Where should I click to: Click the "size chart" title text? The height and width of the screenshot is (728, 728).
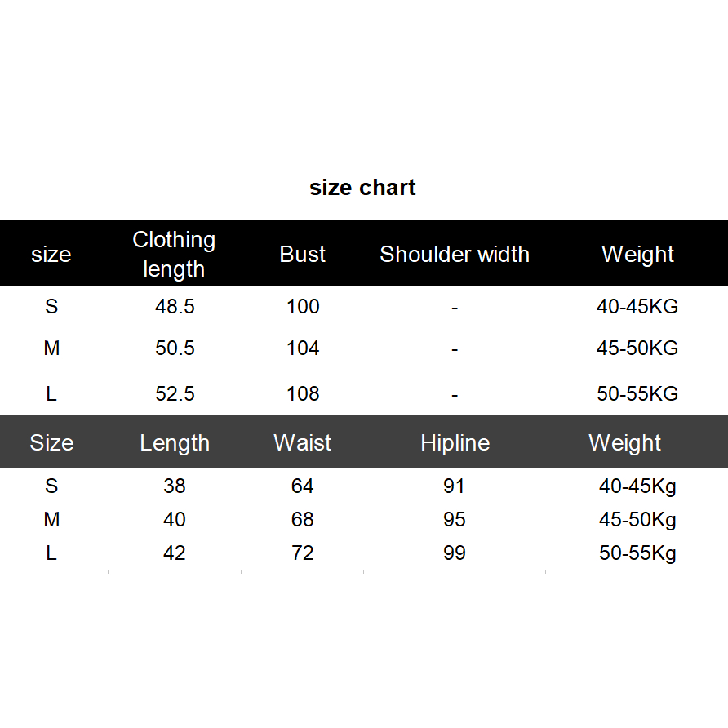pos(362,188)
